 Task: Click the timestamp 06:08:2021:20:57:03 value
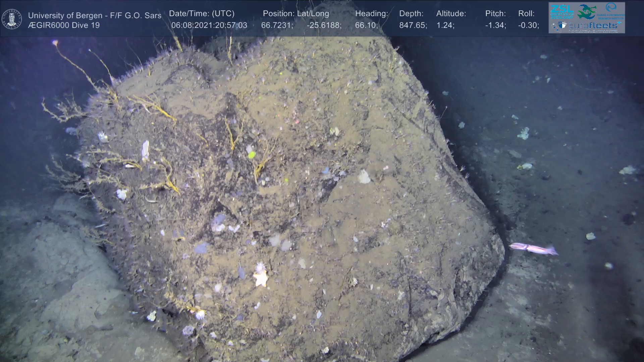click(x=209, y=25)
